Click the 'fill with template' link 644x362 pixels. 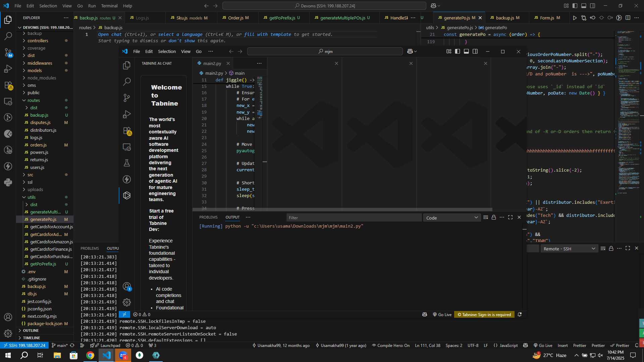coord(267,34)
